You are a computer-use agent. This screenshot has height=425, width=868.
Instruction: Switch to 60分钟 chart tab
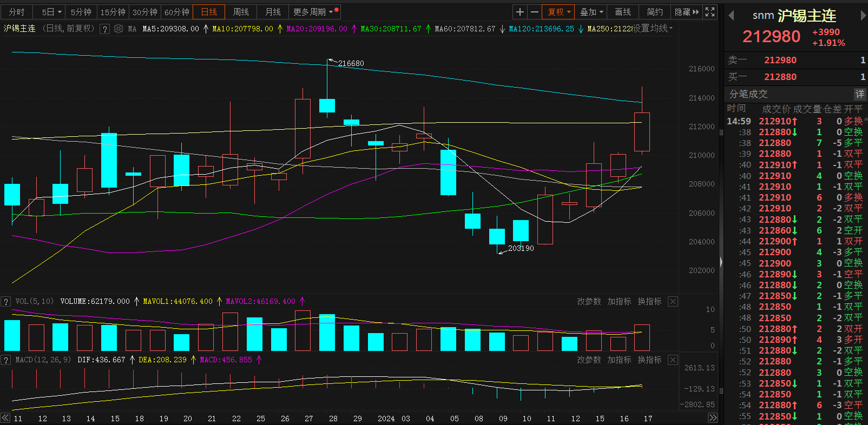click(177, 12)
